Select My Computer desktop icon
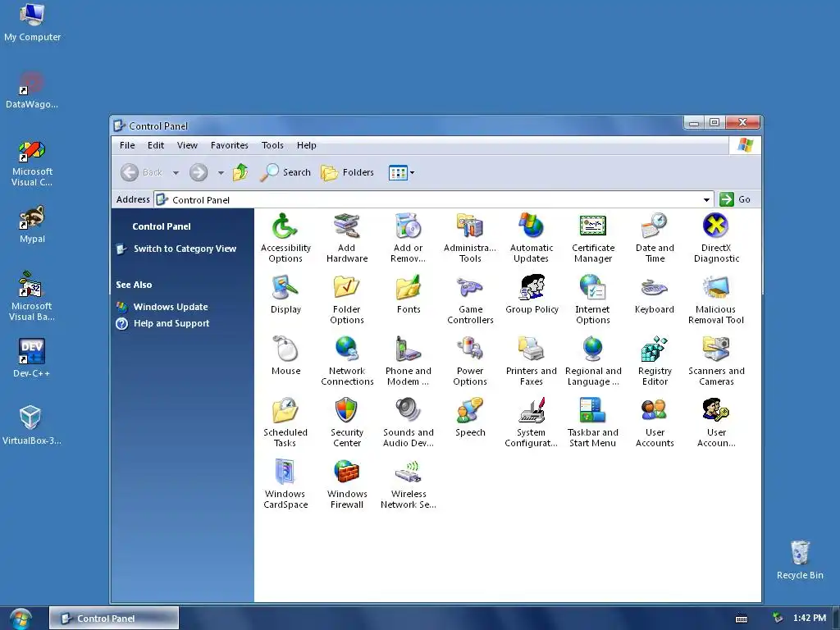Screen dimensions: 840x630 [32, 22]
